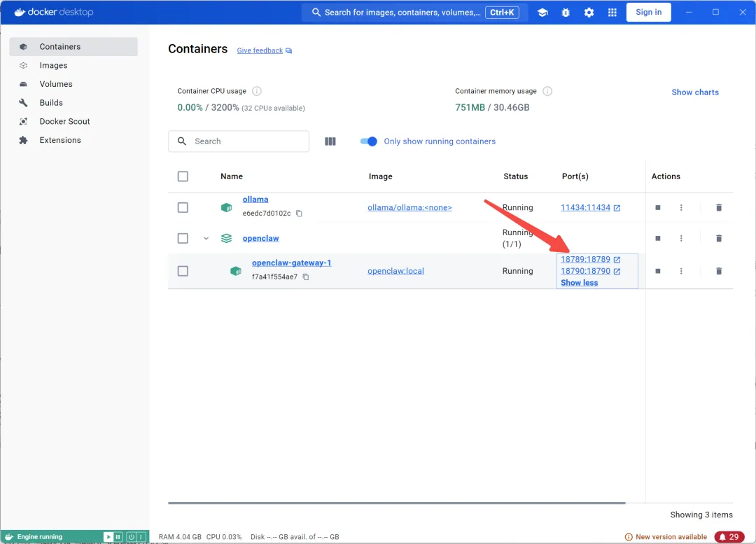The image size is (756, 544).
Task: Check the openclaw row checkbox
Action: pyautogui.click(x=183, y=238)
